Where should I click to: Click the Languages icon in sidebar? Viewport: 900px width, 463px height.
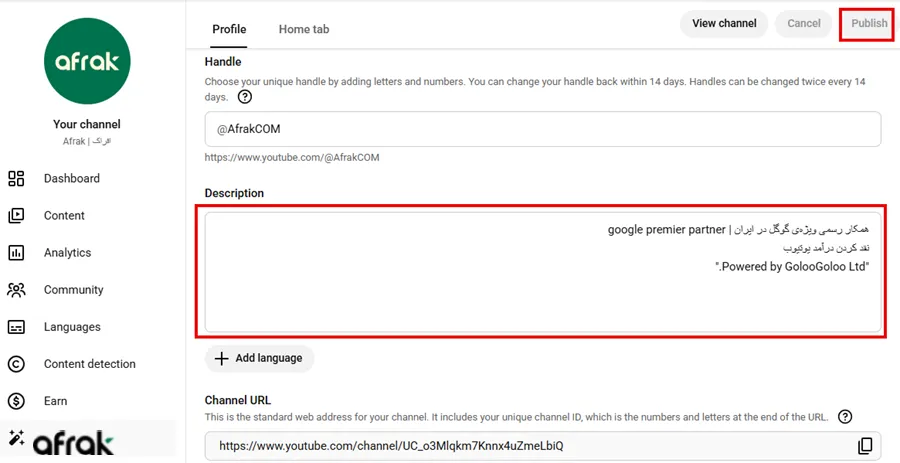[16, 327]
